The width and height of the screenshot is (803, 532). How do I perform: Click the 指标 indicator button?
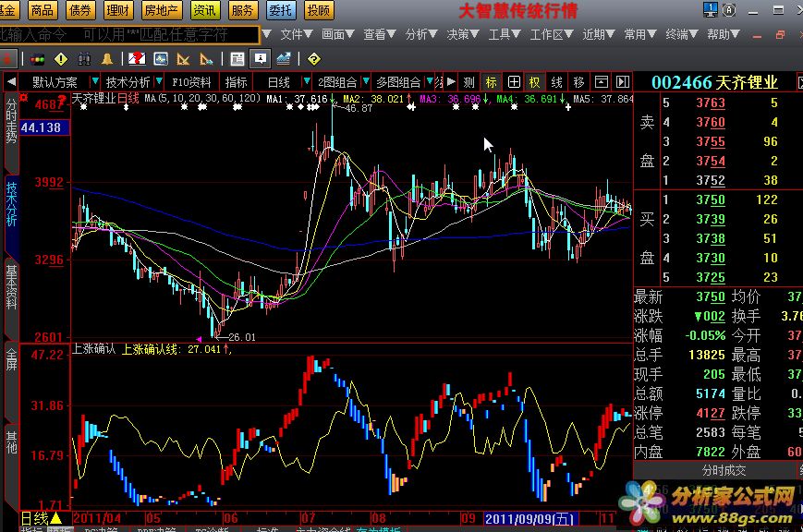236,82
